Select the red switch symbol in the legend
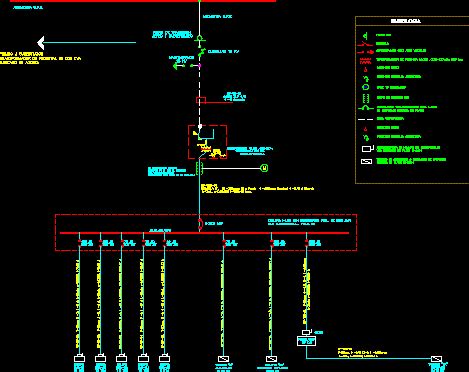This screenshot has width=469, height=372. tap(365, 44)
